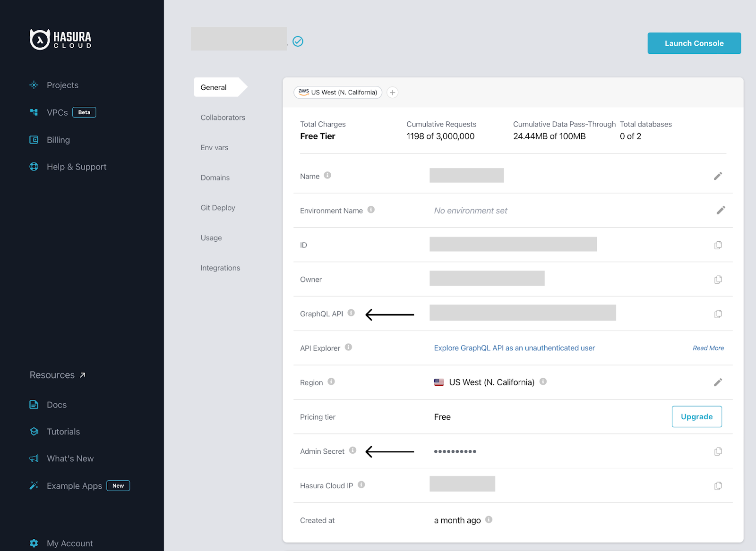Click the What's New megaphone icon

tap(34, 458)
